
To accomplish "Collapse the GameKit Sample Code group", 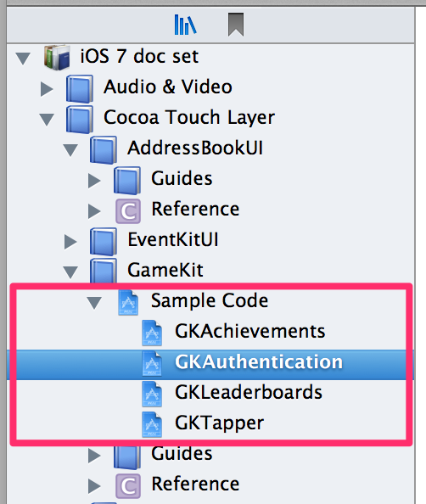I will [x=94, y=303].
